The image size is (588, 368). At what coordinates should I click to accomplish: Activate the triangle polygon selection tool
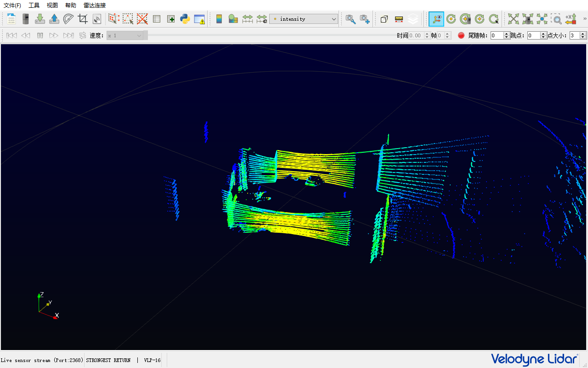pos(128,19)
